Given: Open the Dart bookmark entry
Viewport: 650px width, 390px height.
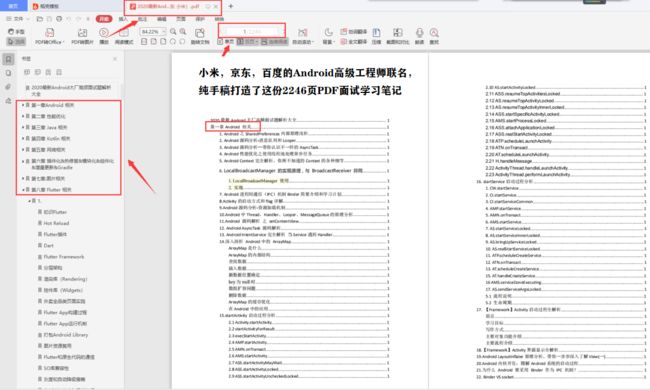Looking at the screenshot, I should click(49, 245).
